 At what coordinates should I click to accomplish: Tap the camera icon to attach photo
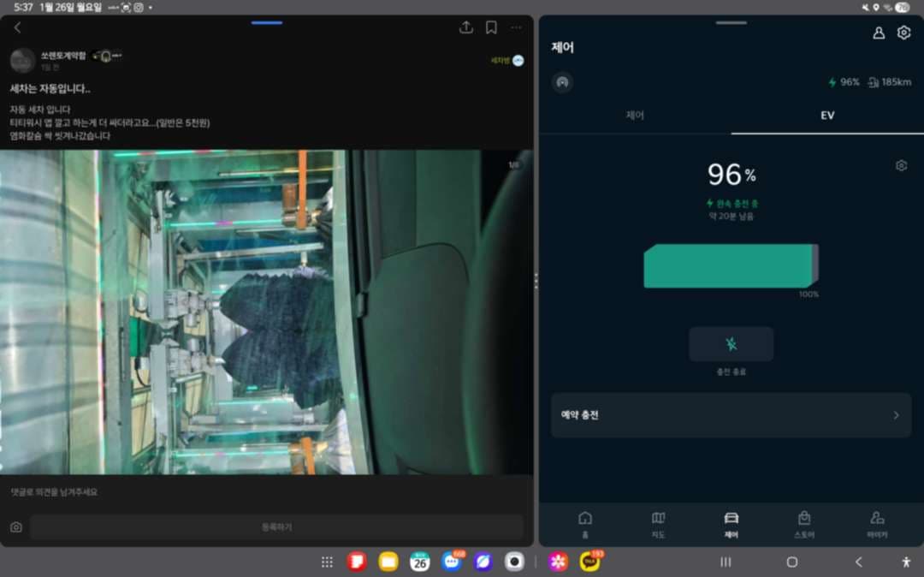16,526
